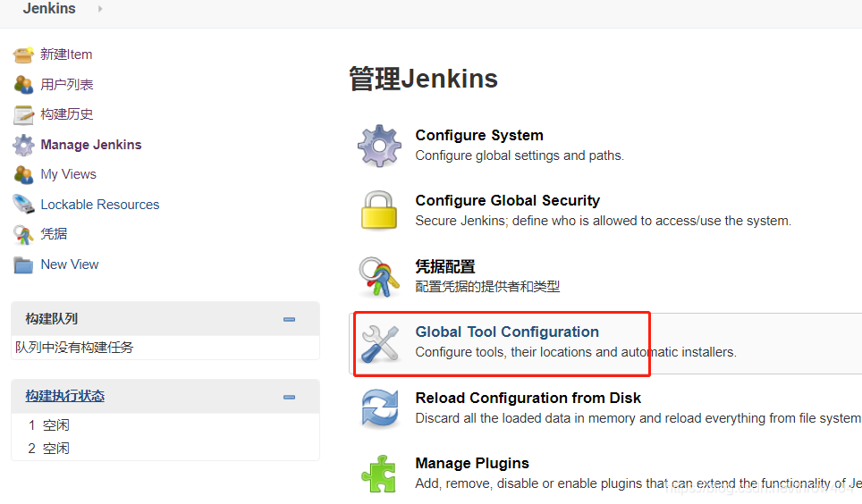Click the Manage Jenkins gear icon in sidebar

[23, 145]
